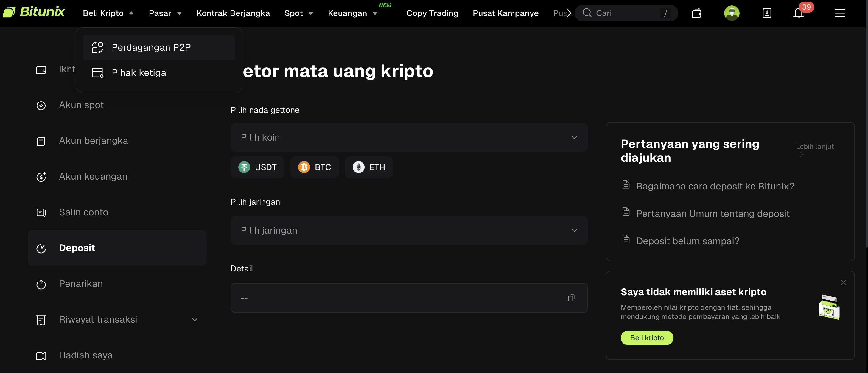868x373 pixels.
Task: Open the FAQ article Deposit belum sampai?
Action: [687, 241]
